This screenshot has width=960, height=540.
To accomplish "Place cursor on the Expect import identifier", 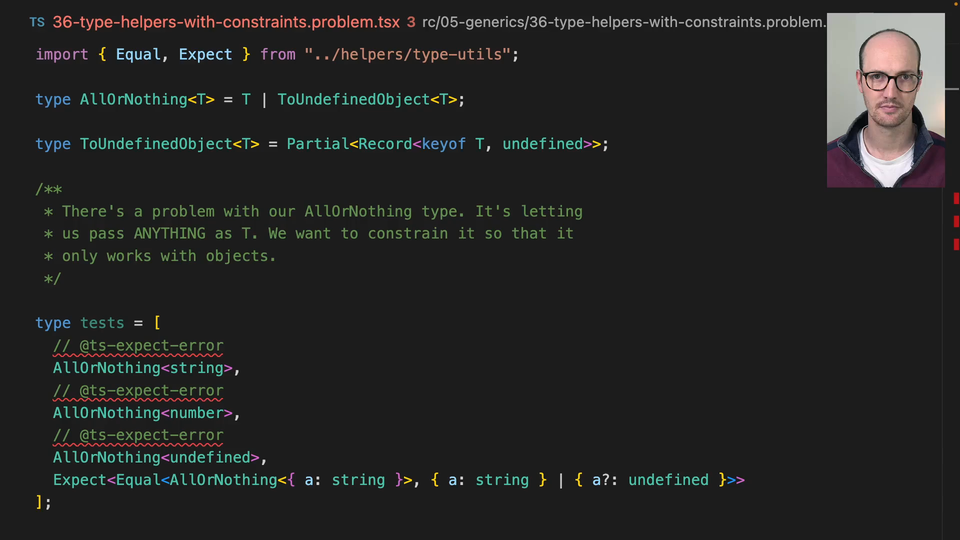I will coord(205,54).
